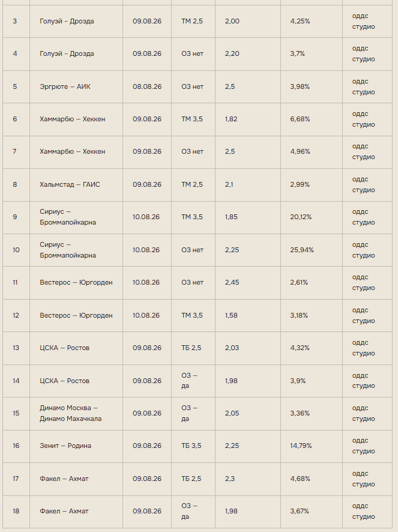Viewport: 398px width, 532px height.
Task: Select odds 1,58 in row 12
Action: (x=231, y=315)
